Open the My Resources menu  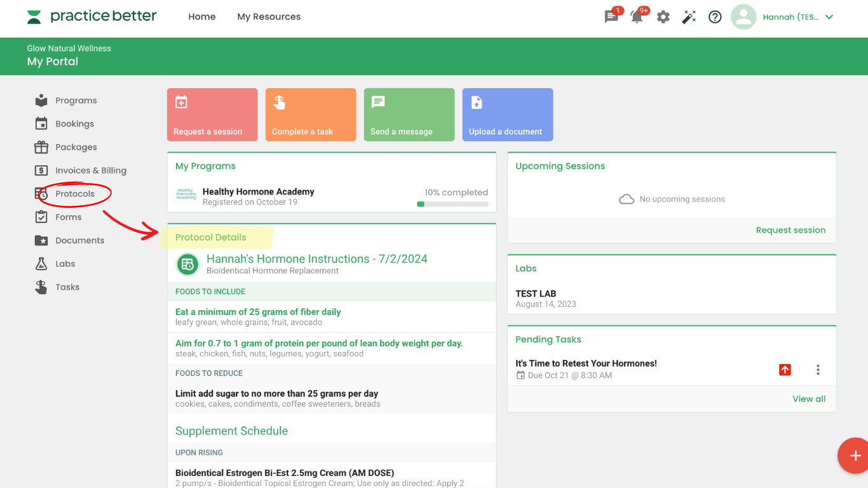pos(269,17)
